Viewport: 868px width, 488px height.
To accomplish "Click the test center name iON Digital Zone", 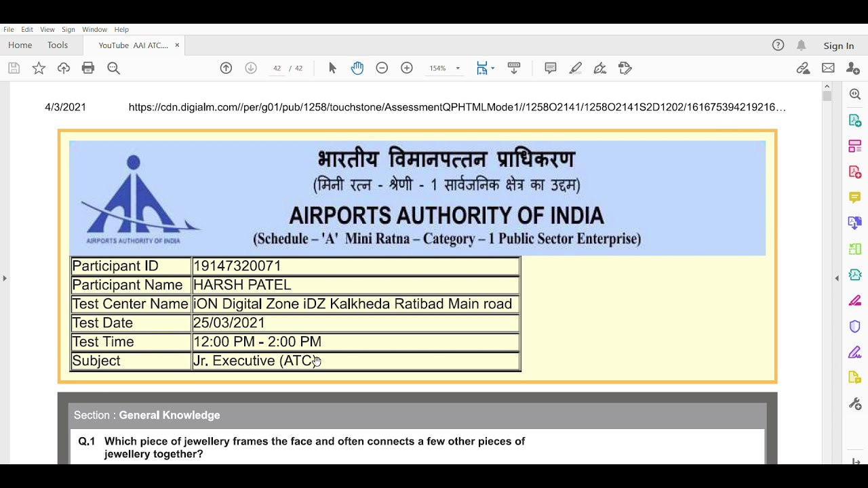I will pyautogui.click(x=352, y=304).
